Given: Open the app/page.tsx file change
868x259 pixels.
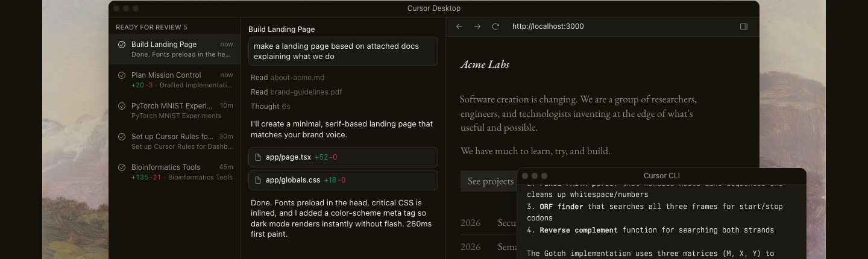Looking at the screenshot, I should coord(343,157).
